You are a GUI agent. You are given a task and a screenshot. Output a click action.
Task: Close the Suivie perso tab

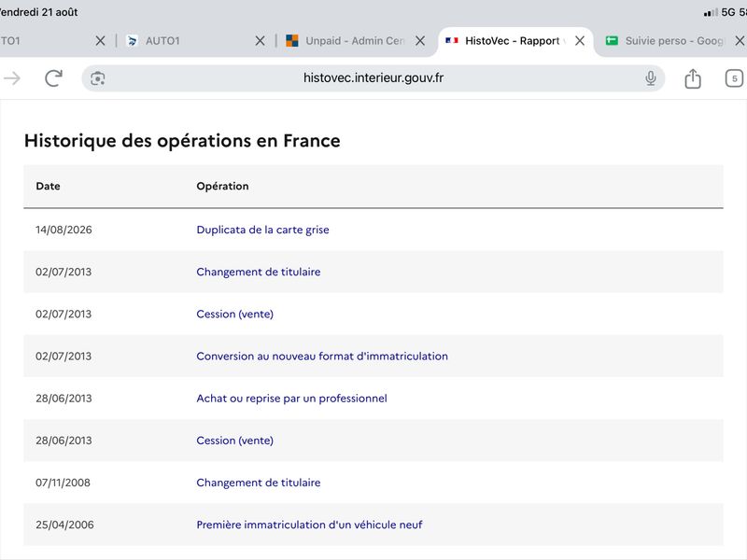tap(740, 41)
